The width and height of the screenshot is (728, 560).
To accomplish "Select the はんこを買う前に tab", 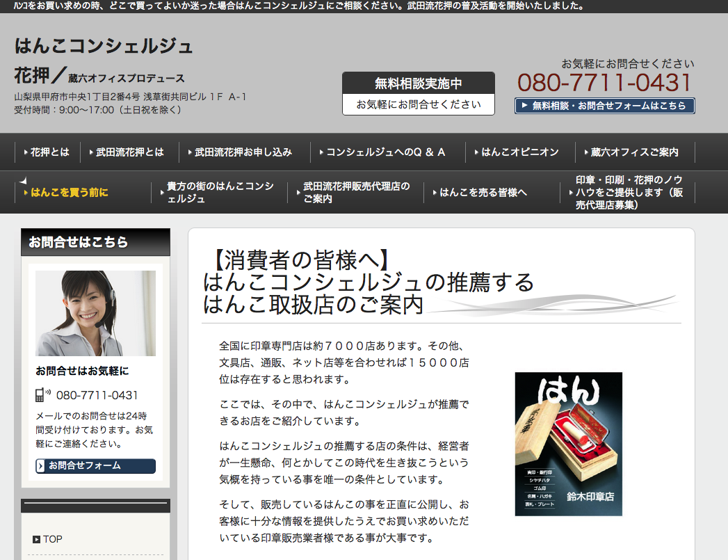I will [x=69, y=193].
